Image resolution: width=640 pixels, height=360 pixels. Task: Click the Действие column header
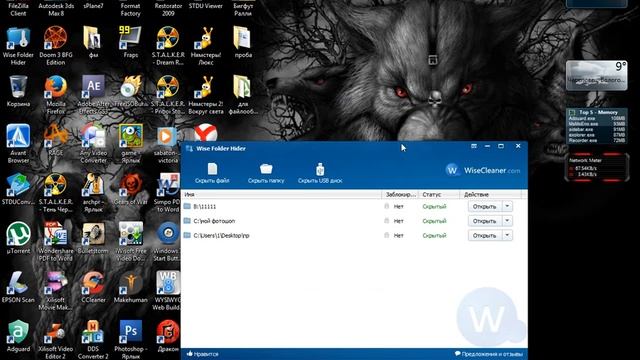[491, 195]
